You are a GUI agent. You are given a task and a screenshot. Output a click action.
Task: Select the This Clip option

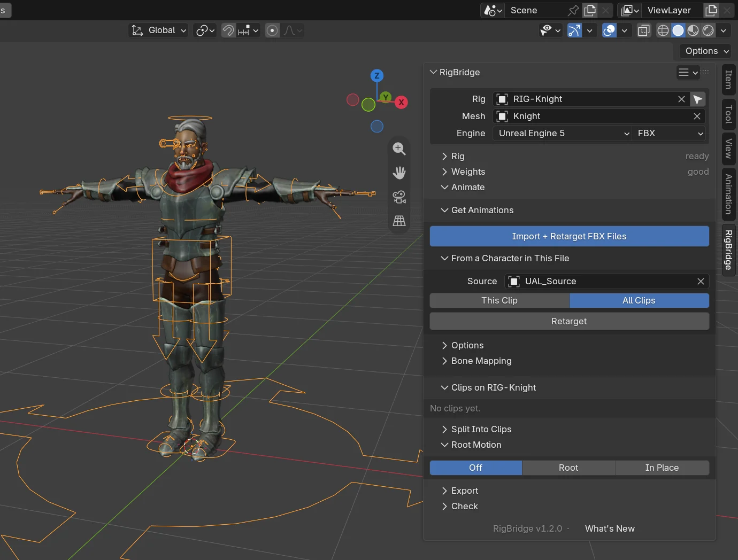499,300
